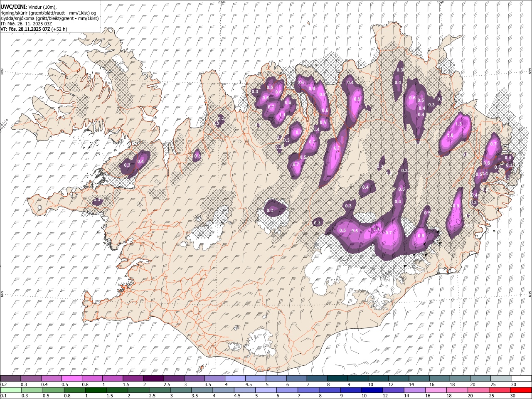Click the '1.0' snowfall value on the map
Screen dimensions: 532x399
(x=450, y=135)
